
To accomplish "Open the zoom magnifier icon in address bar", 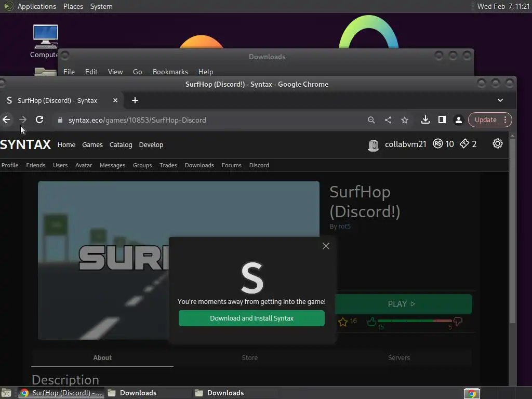I will click(371, 120).
